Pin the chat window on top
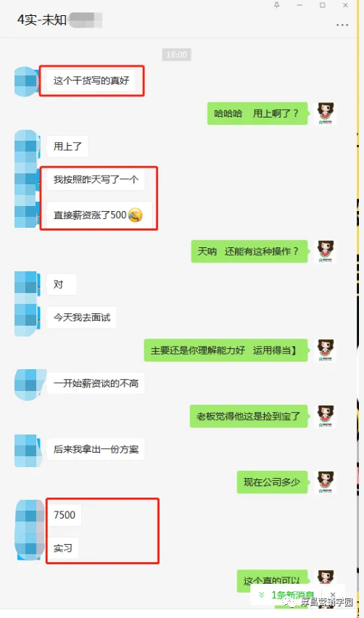Viewport: 364px width, 618px height. click(277, 5)
